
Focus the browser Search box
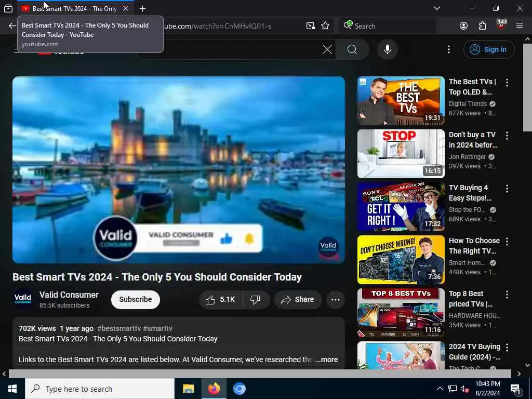click(388, 26)
